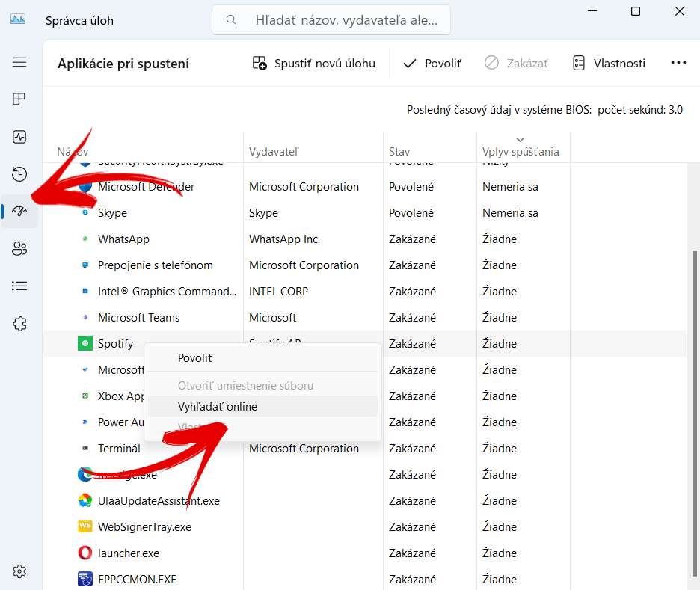Click the UlaaUpdateAssistant.exe icon

(85, 500)
